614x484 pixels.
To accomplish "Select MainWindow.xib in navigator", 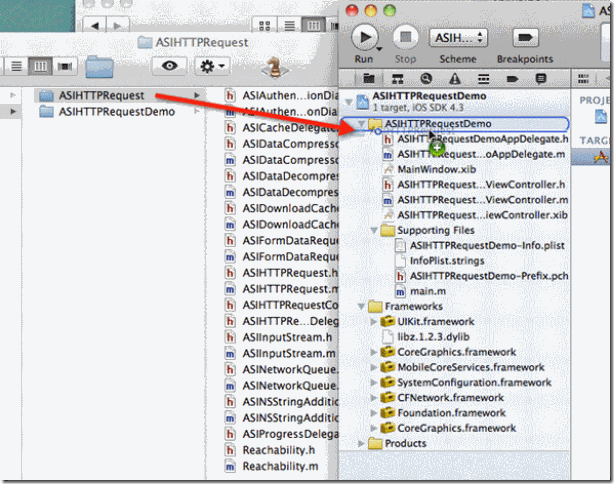I will pos(437,170).
